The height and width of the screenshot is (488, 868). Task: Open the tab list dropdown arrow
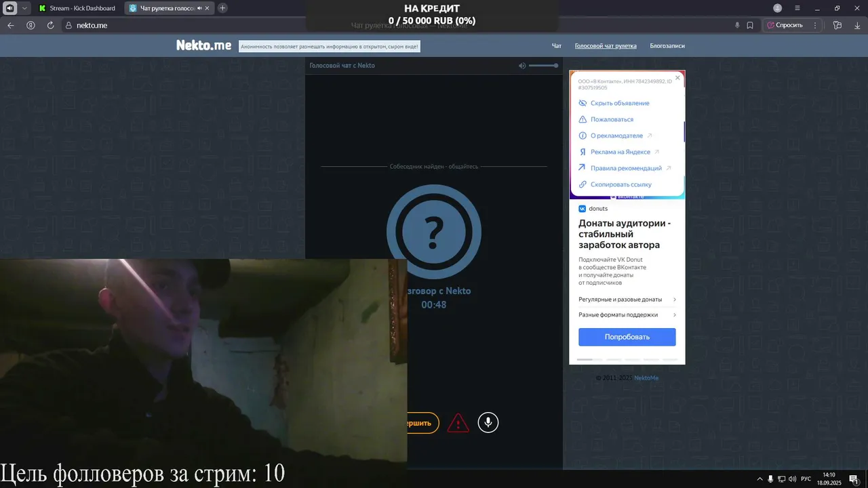coord(25,8)
